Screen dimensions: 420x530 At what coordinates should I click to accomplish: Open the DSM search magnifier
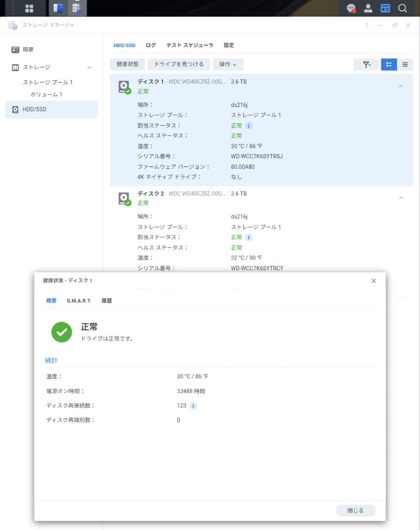pos(402,8)
